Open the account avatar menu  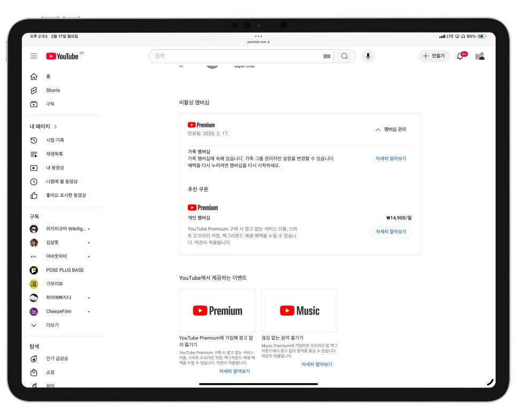click(480, 56)
